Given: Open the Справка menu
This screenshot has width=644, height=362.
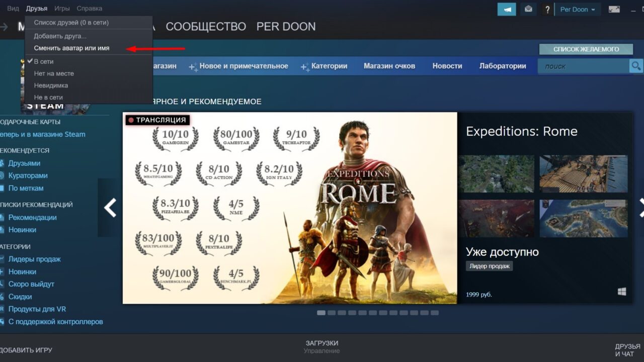Looking at the screenshot, I should (90, 9).
